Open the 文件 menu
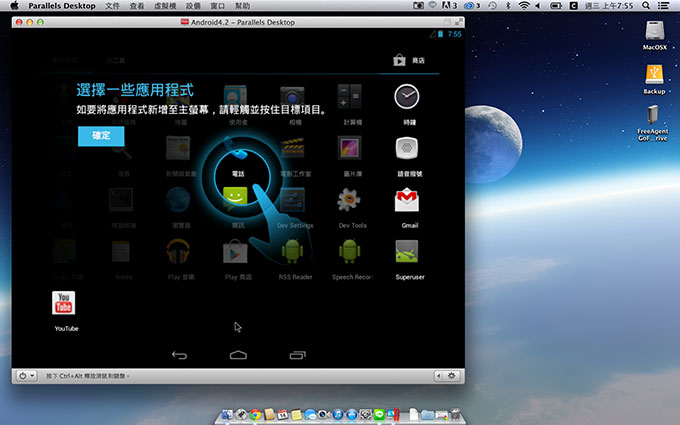The width and height of the screenshot is (680, 425). tap(112, 6)
